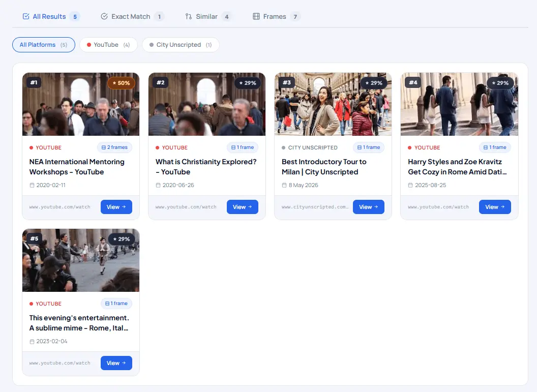Image resolution: width=537 pixels, height=392 pixels.
Task: Open the Milan tour thumbnail, result #3
Action: coord(333,104)
